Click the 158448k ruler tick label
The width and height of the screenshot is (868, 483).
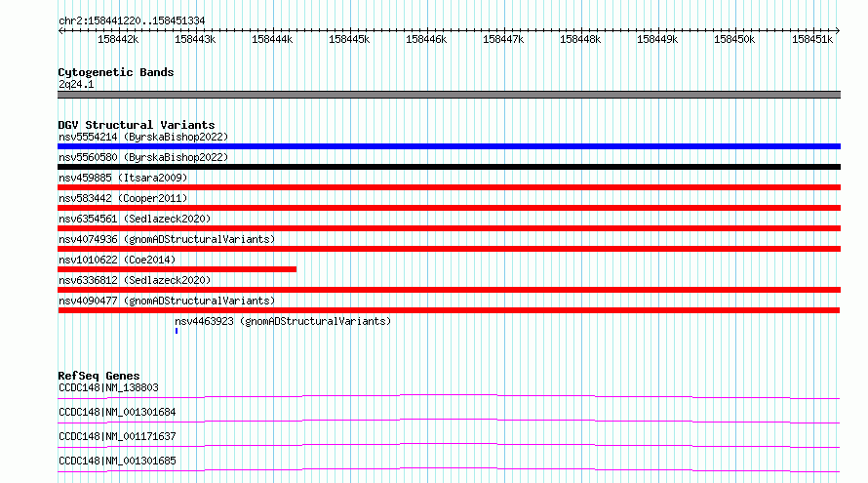click(x=579, y=39)
